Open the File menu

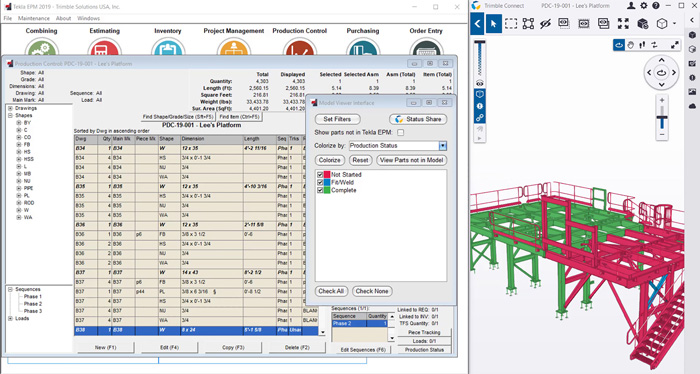[x=8, y=18]
